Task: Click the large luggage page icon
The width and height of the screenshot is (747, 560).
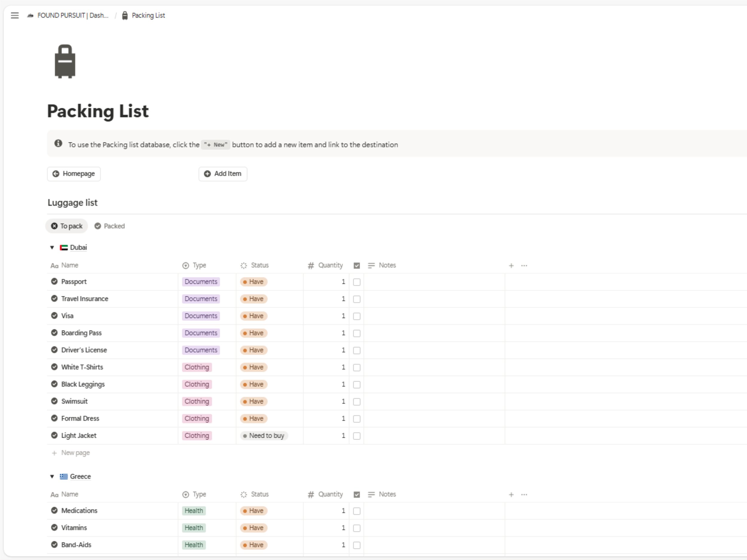Action: coord(65,62)
